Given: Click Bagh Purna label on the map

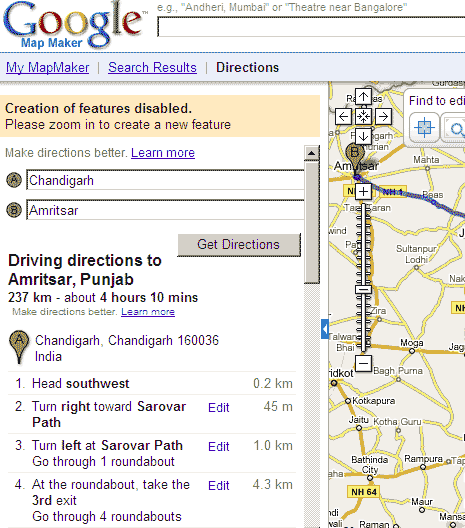Looking at the screenshot, I should click(x=398, y=371).
